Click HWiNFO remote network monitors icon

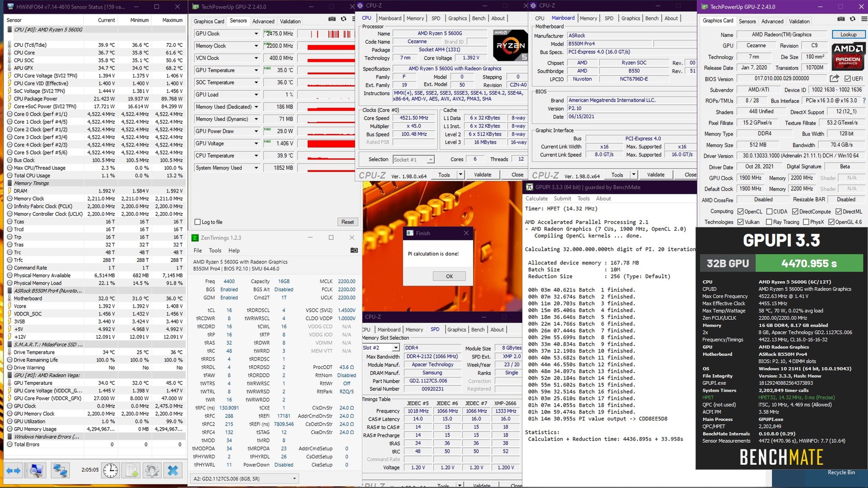(60, 470)
